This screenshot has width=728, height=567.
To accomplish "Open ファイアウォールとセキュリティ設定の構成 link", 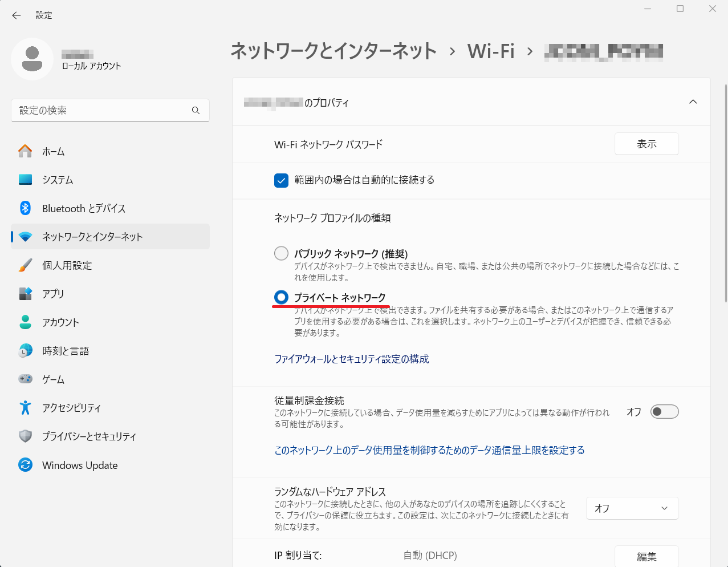I will pyautogui.click(x=352, y=359).
